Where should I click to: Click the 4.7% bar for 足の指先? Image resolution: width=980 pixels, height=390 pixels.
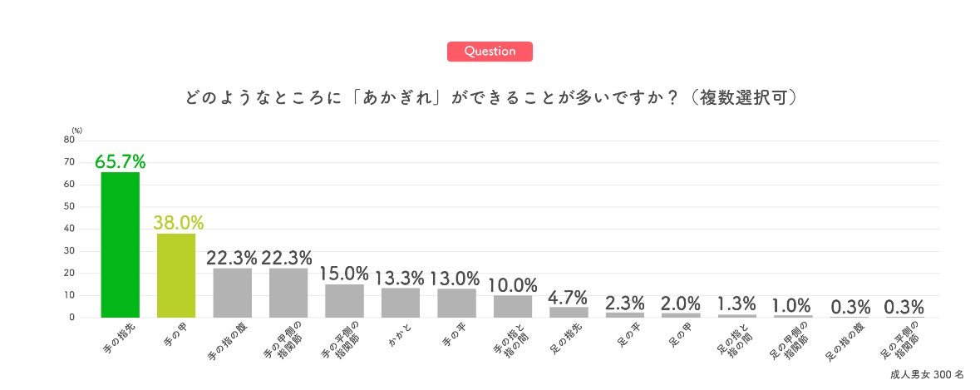point(569,312)
